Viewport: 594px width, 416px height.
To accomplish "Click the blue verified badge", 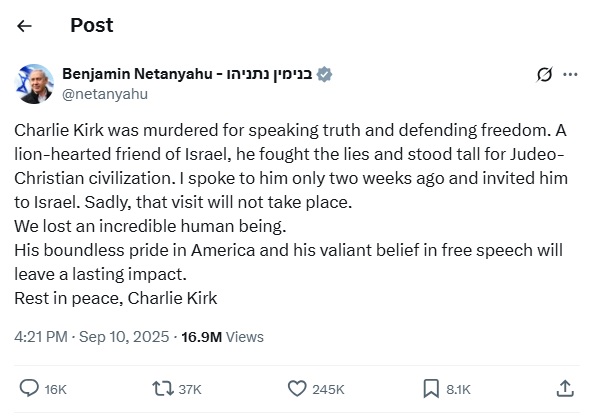I will click(x=324, y=74).
